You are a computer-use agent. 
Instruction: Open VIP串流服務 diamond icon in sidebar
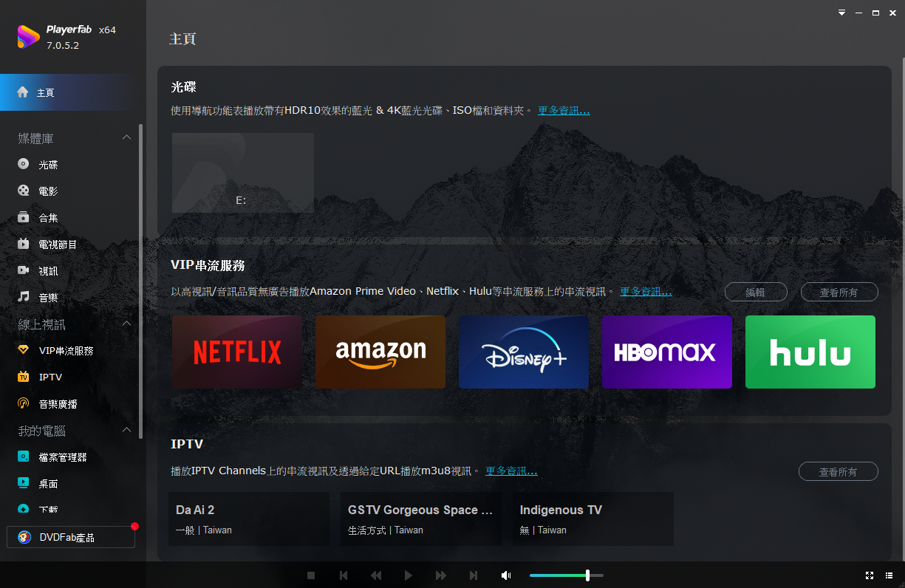click(24, 350)
